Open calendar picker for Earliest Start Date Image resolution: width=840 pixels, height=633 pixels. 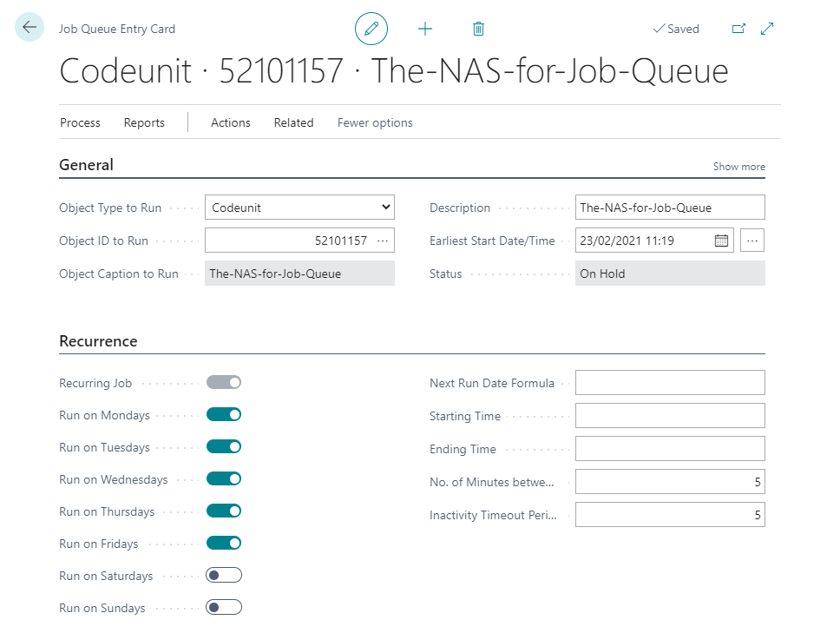coord(721,241)
